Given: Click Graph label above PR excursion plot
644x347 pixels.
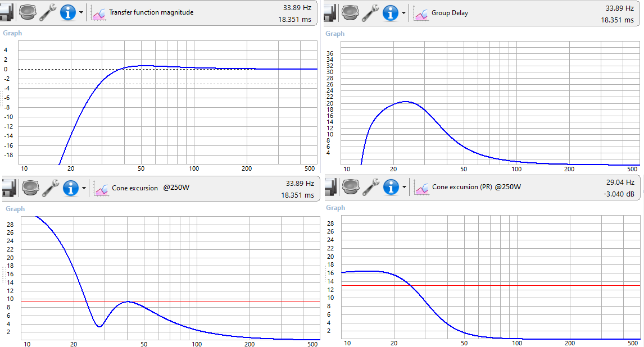Looking at the screenshot, I should pos(335,208).
